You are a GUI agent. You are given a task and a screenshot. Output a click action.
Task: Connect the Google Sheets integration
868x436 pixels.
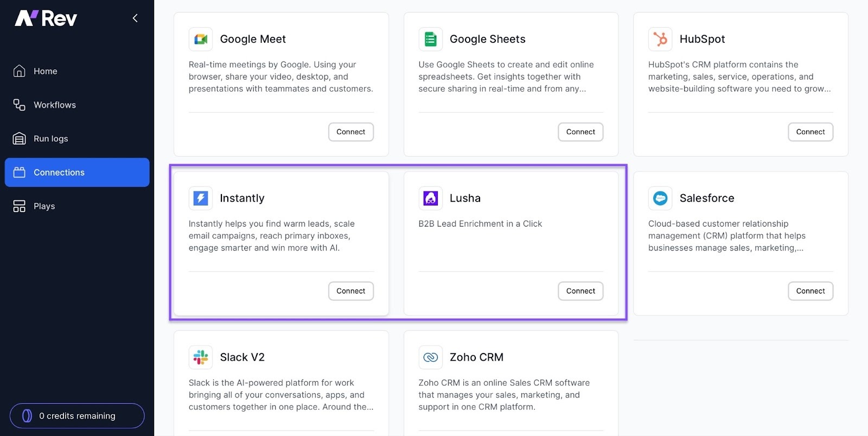click(x=580, y=132)
